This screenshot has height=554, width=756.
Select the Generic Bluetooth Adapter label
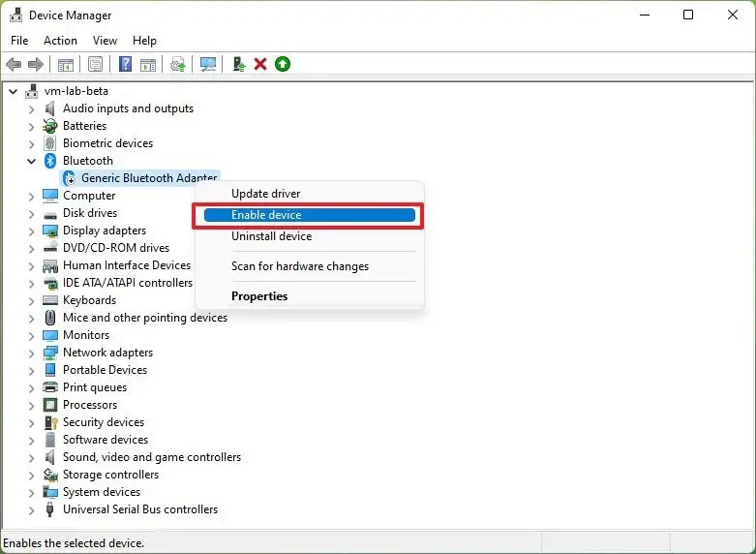pos(149,177)
